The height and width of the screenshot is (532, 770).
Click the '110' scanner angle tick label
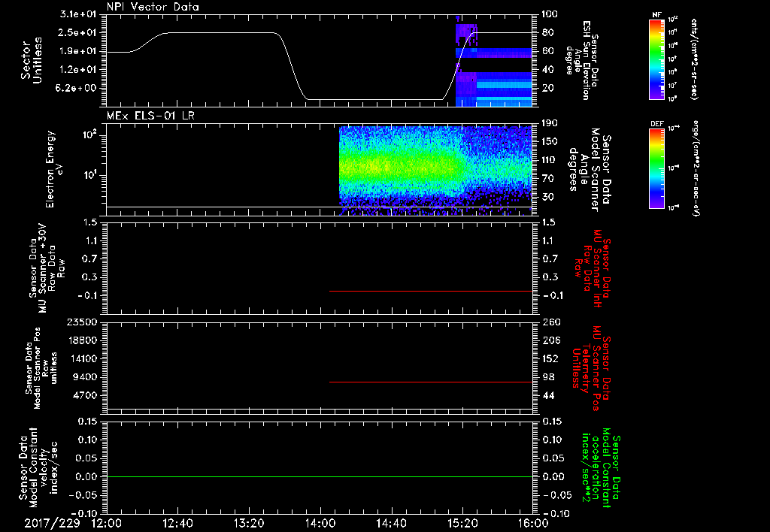pos(550,160)
